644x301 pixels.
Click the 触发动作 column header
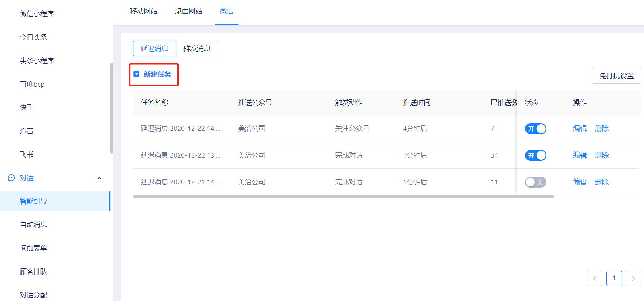tap(349, 102)
